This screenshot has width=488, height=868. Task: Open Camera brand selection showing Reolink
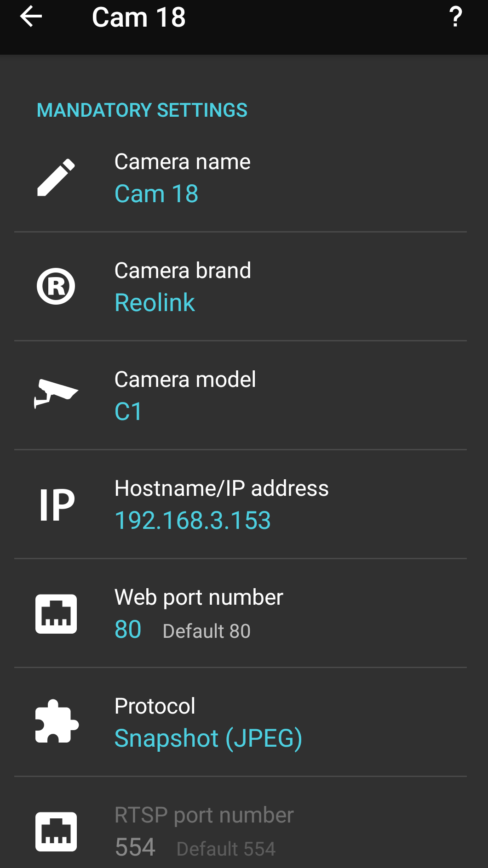pyautogui.click(x=241, y=286)
